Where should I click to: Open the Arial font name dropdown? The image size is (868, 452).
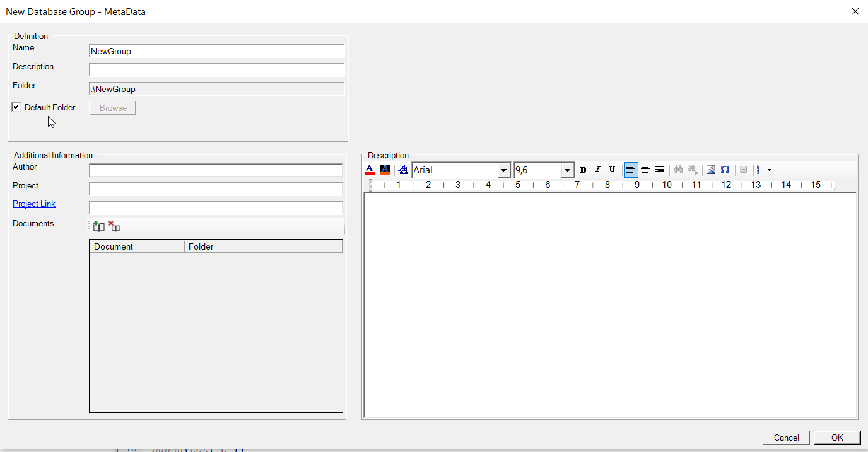click(504, 170)
